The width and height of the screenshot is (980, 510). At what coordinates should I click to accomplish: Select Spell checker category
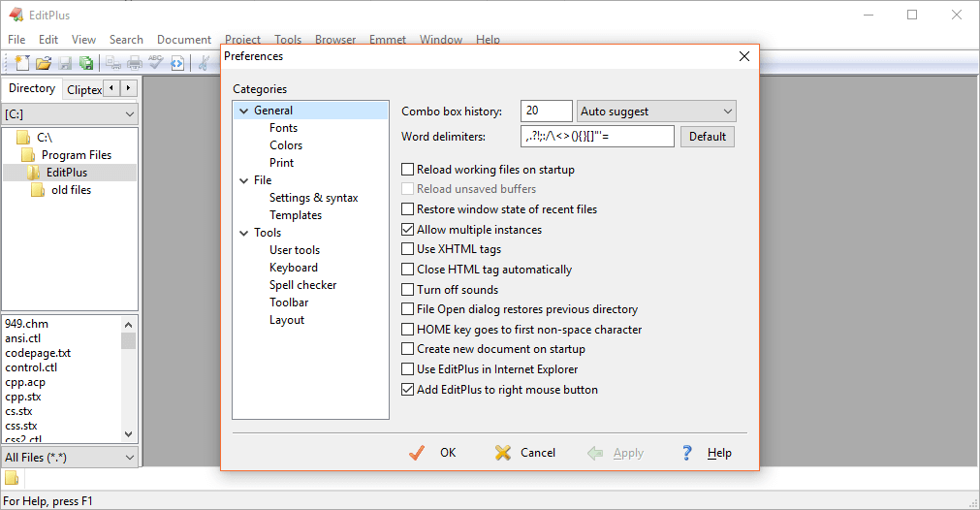pos(302,285)
